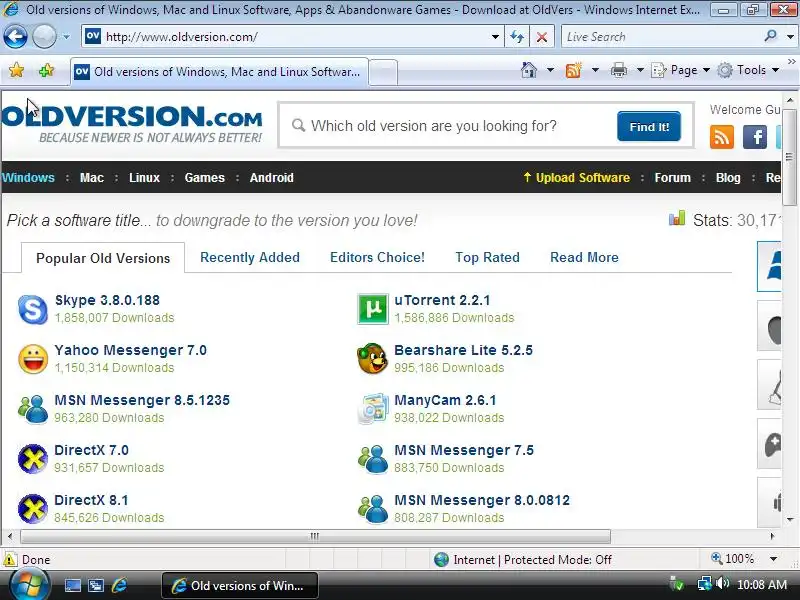Click the uTorrent green icon
Viewport: 800px width, 600px height.
[372, 309]
